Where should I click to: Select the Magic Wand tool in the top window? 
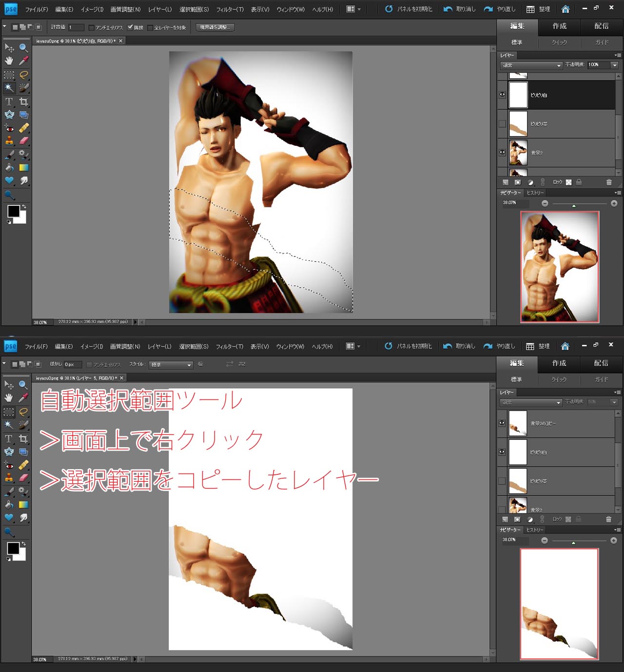coord(9,88)
